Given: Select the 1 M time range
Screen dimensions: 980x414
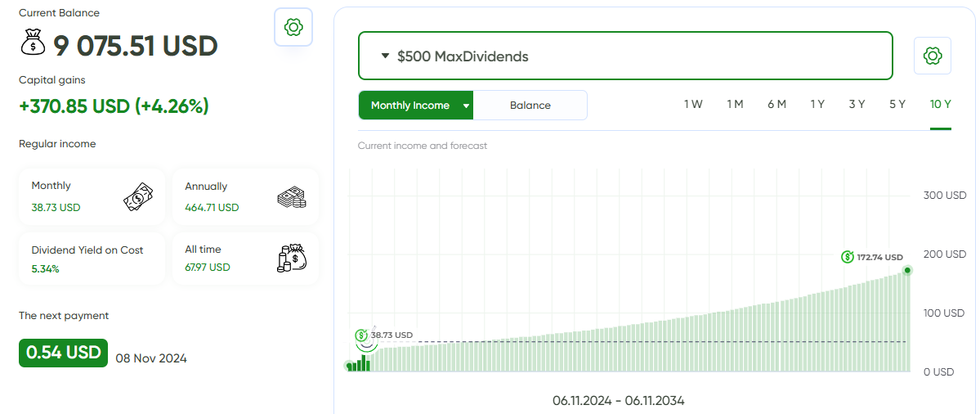Looking at the screenshot, I should [735, 105].
